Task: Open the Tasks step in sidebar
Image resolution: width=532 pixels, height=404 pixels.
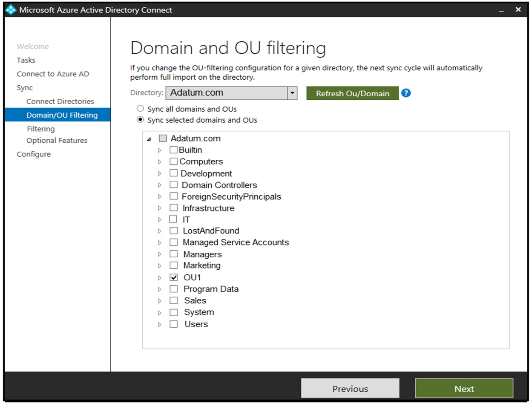Action: [x=26, y=60]
